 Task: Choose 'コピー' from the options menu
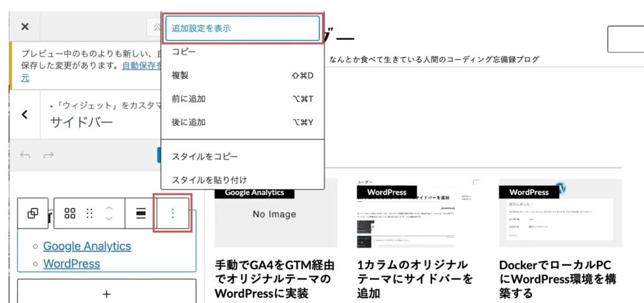click(x=242, y=52)
